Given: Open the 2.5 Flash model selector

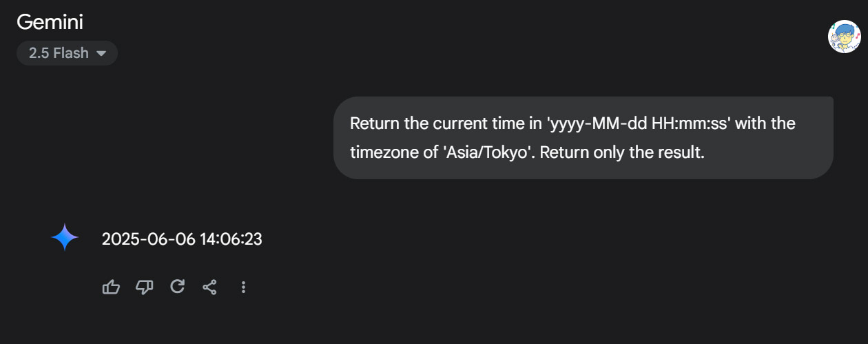Looking at the screenshot, I should [x=67, y=53].
